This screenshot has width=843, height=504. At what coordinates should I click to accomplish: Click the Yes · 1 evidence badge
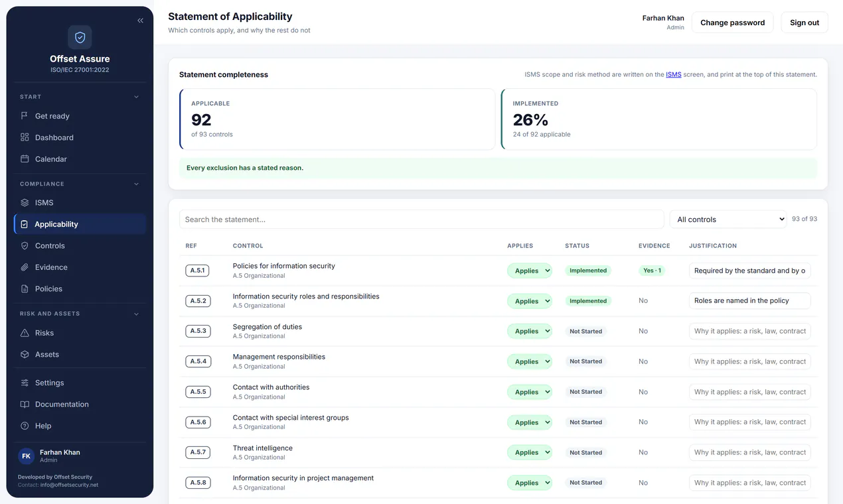652,271
